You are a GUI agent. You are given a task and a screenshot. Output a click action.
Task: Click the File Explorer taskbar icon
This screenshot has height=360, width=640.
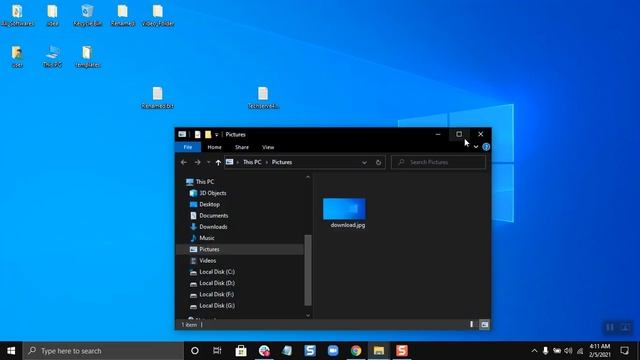coord(379,351)
